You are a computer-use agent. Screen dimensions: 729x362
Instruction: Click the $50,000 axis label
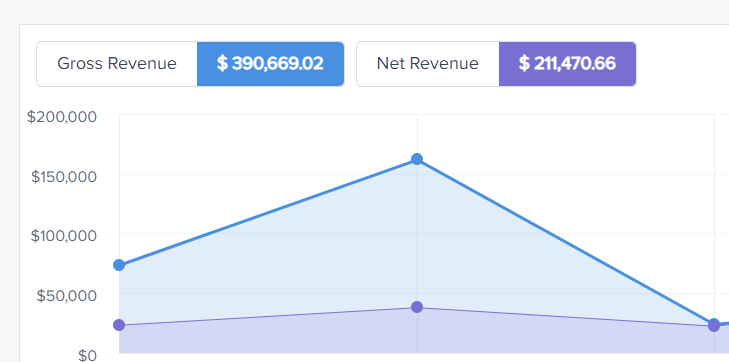click(67, 296)
